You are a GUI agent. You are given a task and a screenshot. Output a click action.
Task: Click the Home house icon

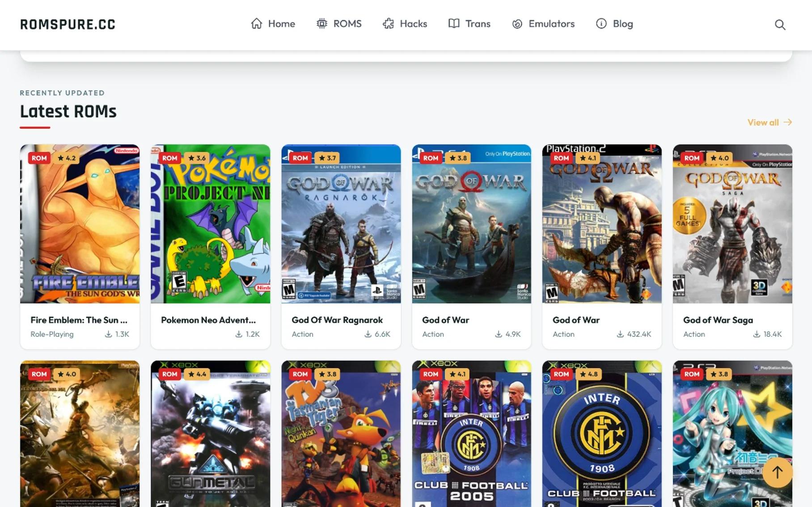[257, 24]
